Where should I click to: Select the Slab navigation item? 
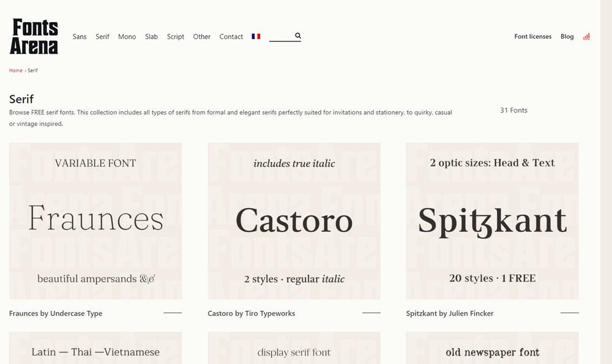click(151, 37)
